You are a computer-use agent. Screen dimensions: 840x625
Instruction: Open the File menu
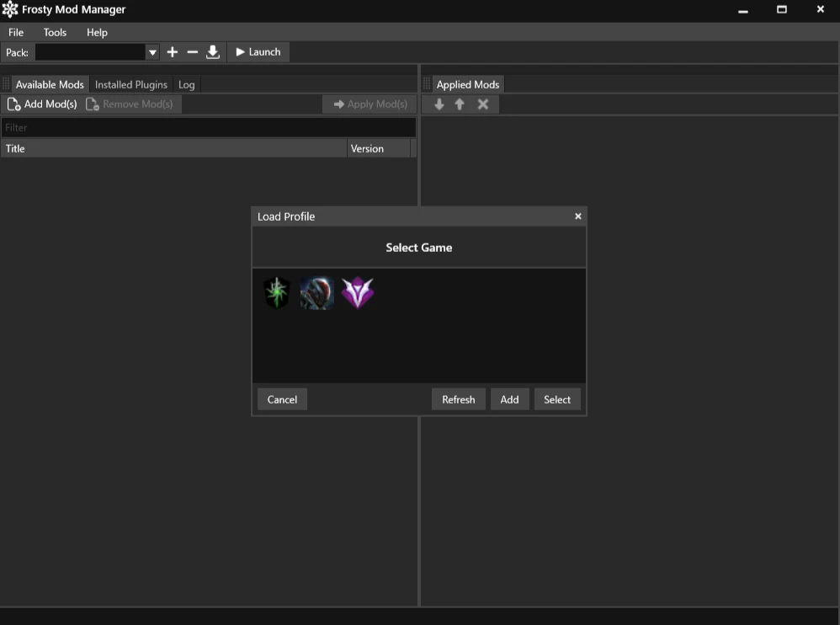15,32
